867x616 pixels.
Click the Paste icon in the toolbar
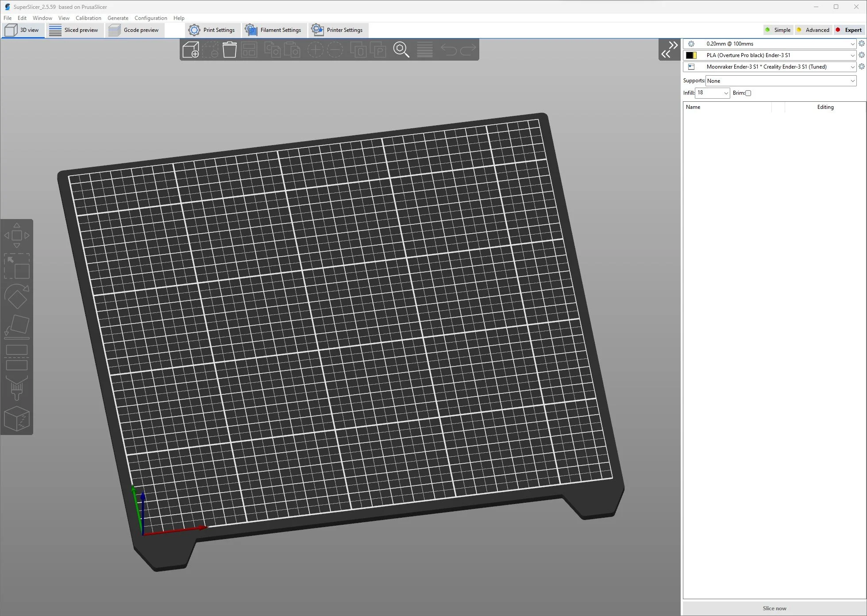pyautogui.click(x=292, y=50)
